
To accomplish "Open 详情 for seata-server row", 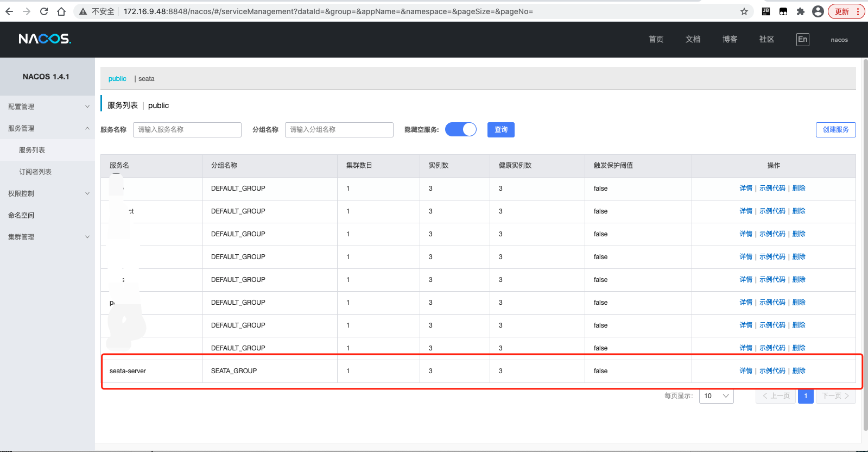I will click(746, 371).
